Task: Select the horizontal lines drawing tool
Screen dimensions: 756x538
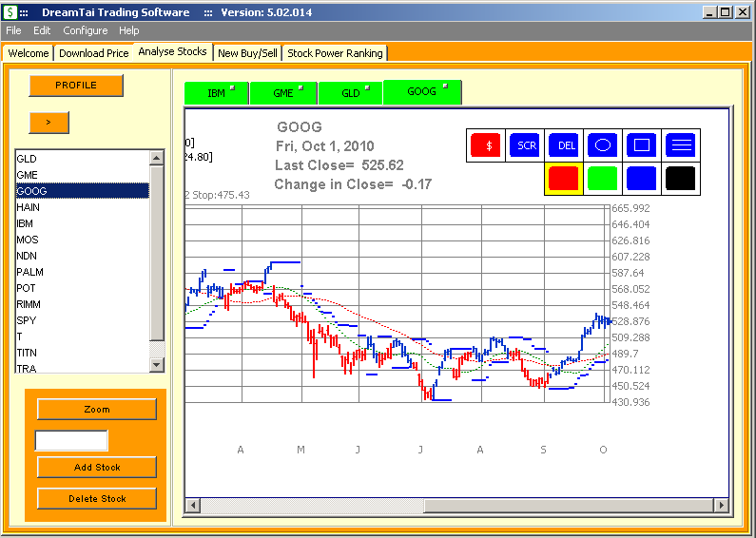Action: (x=681, y=145)
